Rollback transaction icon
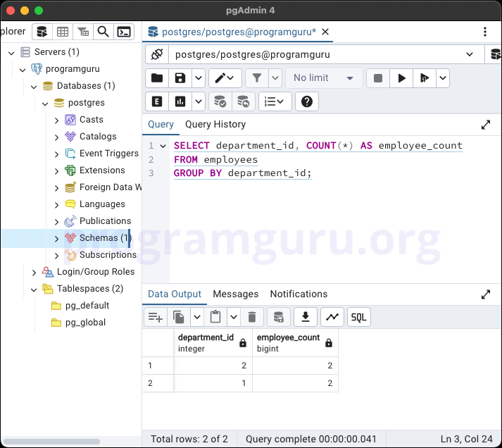The height and width of the screenshot is (448, 502). pos(244,101)
